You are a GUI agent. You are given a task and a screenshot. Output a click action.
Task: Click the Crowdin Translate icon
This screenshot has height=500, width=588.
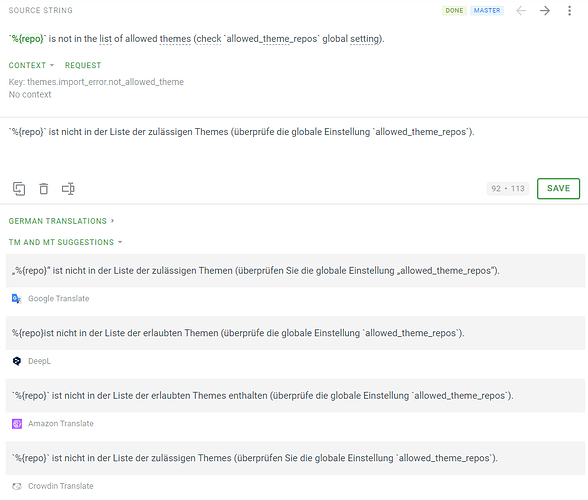[x=17, y=486]
